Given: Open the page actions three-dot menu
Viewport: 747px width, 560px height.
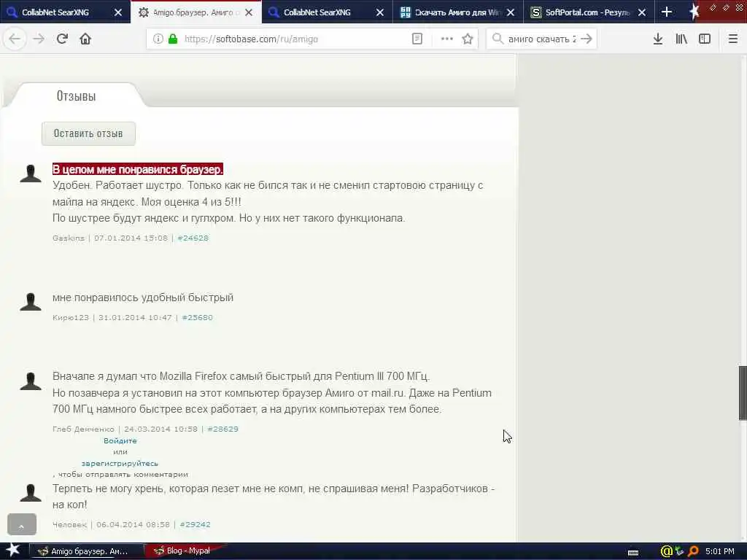Looking at the screenshot, I should point(447,39).
